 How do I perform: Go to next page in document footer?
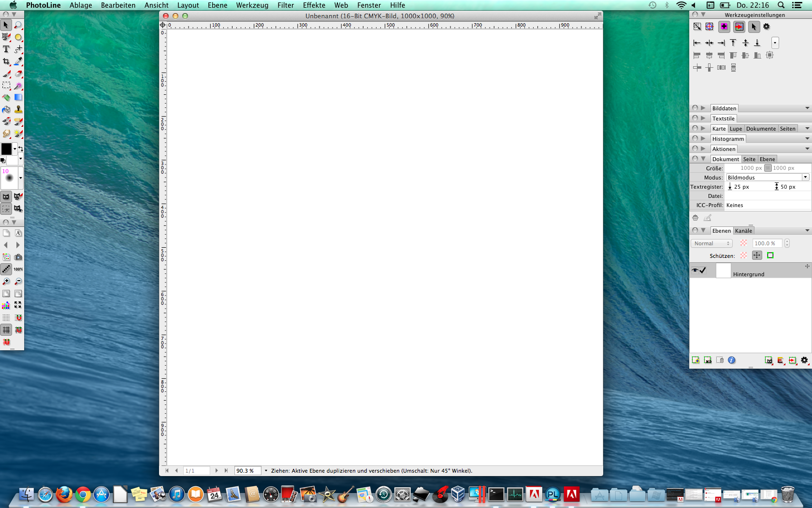[x=217, y=471]
